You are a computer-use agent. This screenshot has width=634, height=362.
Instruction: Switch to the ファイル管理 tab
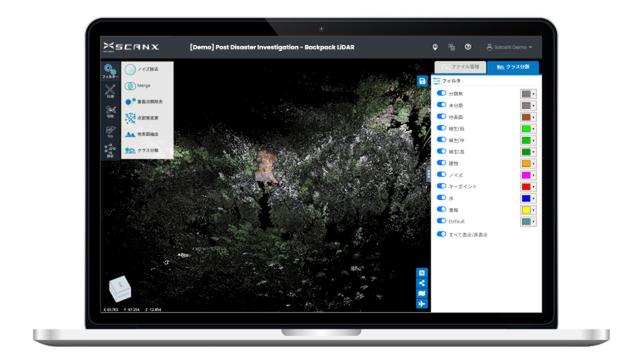(460, 67)
